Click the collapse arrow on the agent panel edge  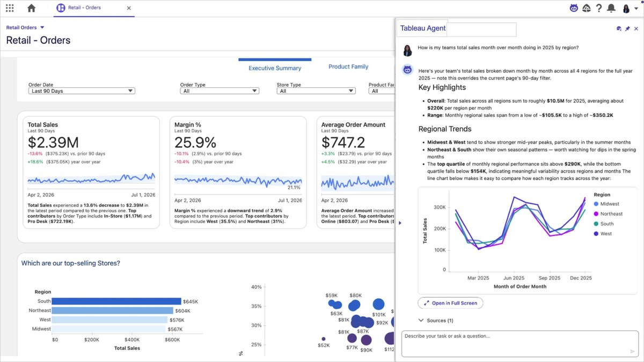[x=399, y=223]
